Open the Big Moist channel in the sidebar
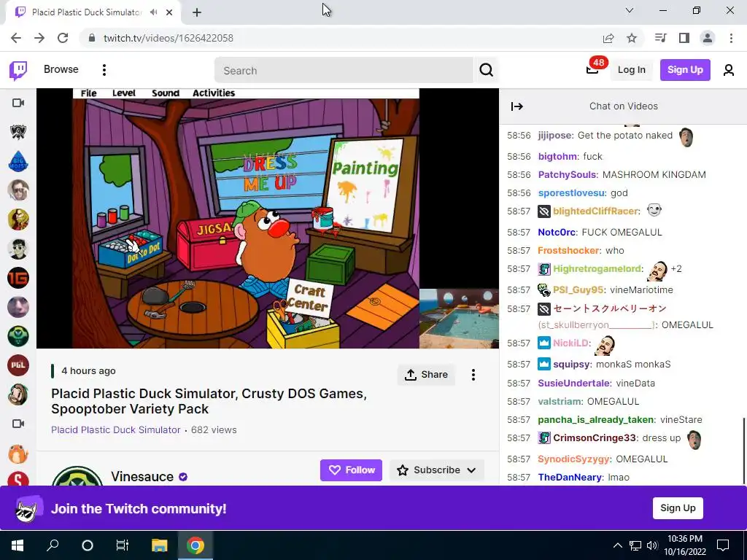The width and height of the screenshot is (747, 560). [18, 161]
